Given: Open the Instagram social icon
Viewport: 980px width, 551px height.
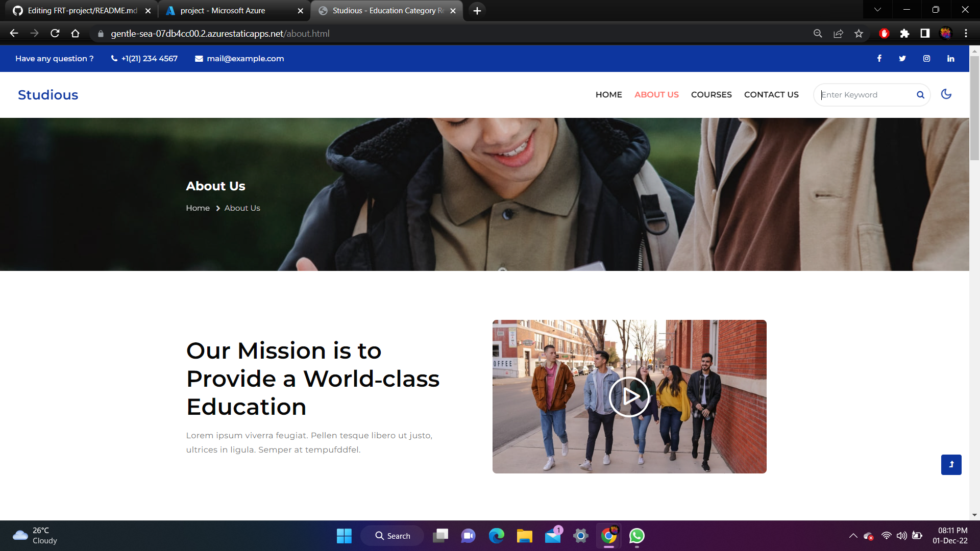Looking at the screenshot, I should pos(926,59).
